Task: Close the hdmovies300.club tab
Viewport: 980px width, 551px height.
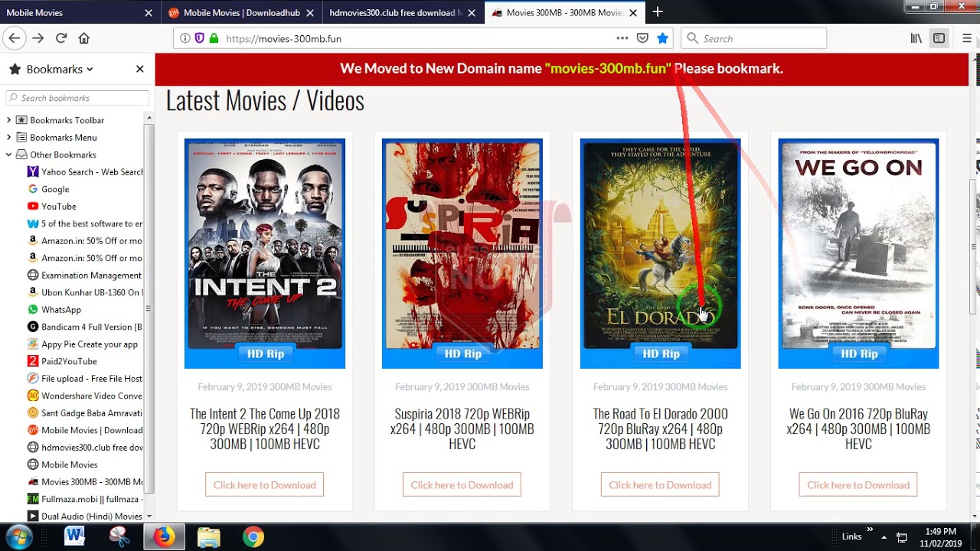Action: 472,13
